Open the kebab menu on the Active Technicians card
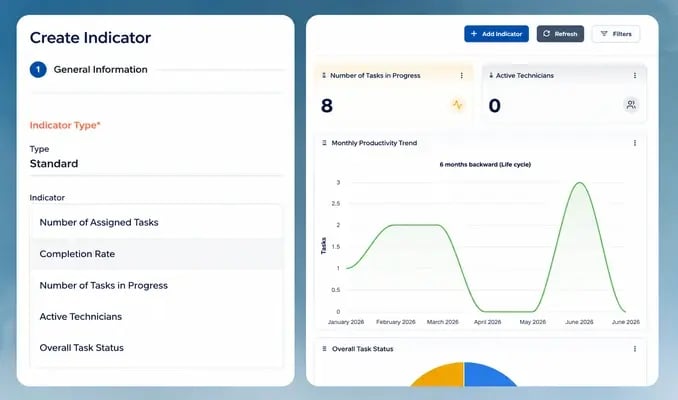Screen dimensions: 678x400 click(x=635, y=75)
